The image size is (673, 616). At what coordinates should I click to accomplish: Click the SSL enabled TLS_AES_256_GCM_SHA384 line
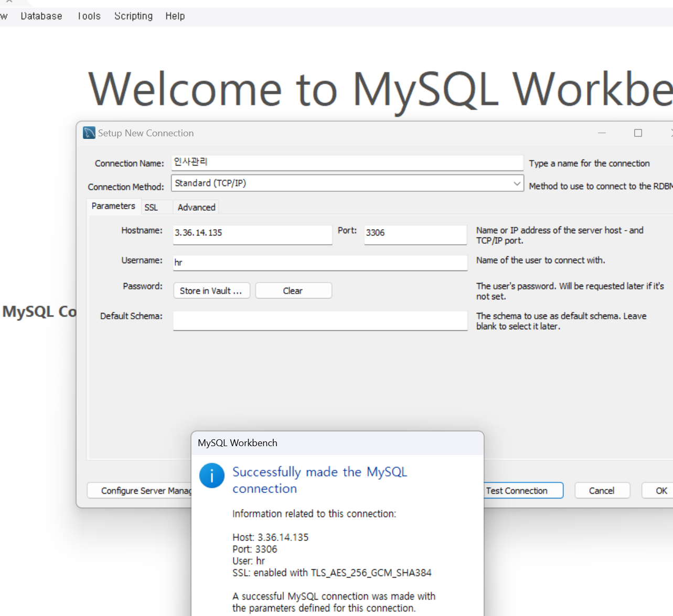pyautogui.click(x=332, y=572)
